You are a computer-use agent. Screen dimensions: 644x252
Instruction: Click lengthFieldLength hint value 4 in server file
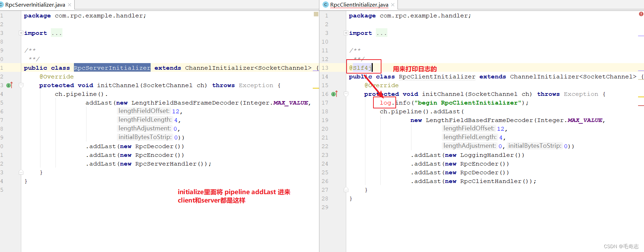point(176,120)
